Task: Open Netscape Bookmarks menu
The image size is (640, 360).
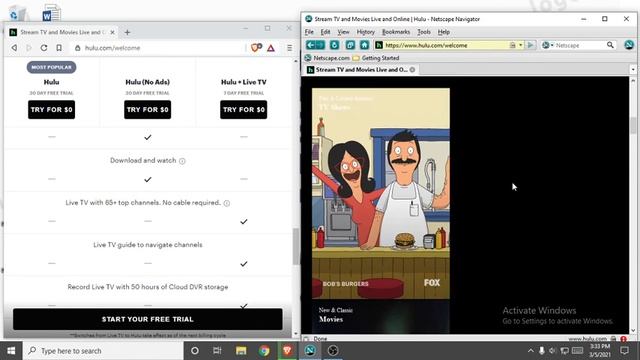Action: pos(396,32)
